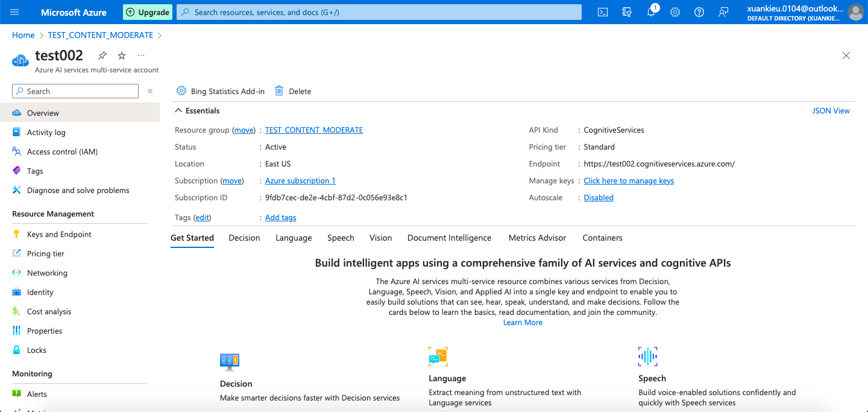
Task: Open the Identity settings
Action: tap(40, 292)
